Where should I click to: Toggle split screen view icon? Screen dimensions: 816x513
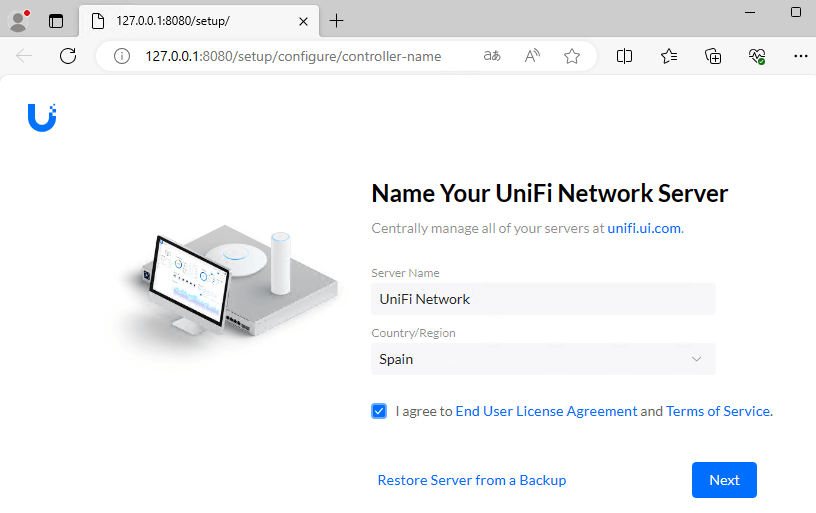pyautogui.click(x=625, y=57)
